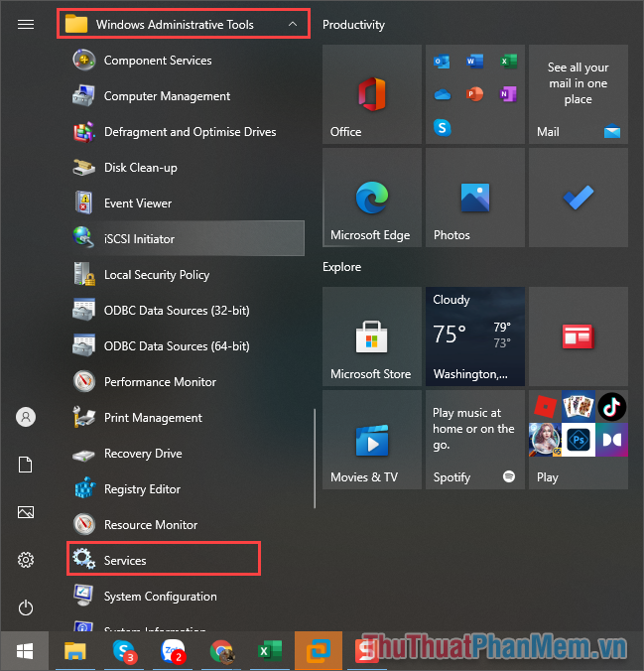644x671 pixels.
Task: Click the Power button icon
Action: click(x=26, y=607)
